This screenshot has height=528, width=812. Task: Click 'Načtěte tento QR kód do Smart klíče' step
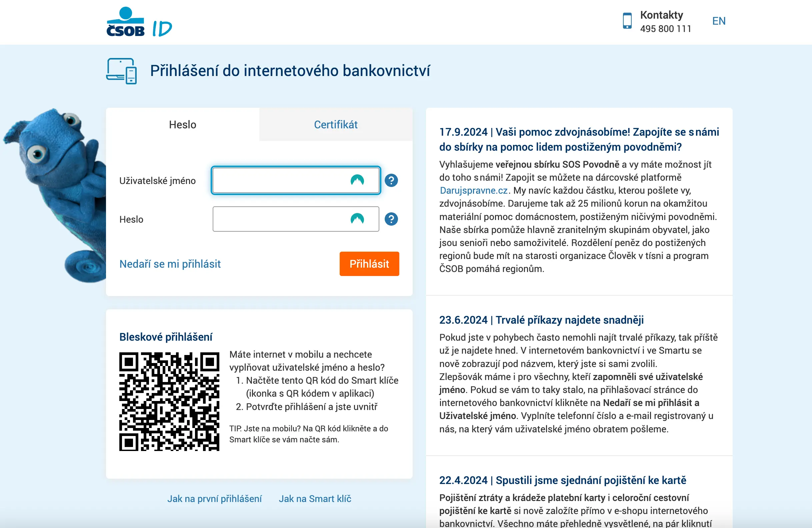coord(317,387)
